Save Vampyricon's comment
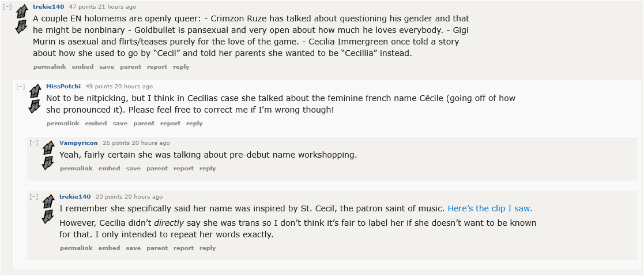This screenshot has height=276, width=644. pyautogui.click(x=133, y=169)
